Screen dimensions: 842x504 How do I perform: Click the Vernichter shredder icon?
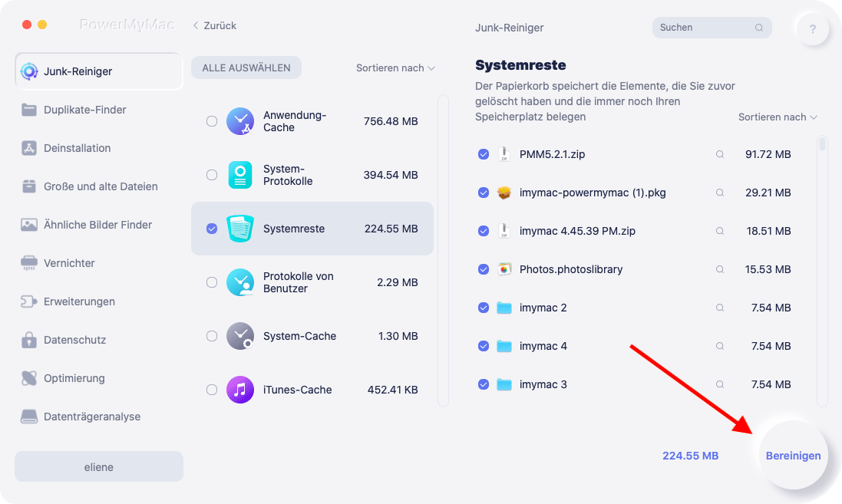[x=29, y=263]
